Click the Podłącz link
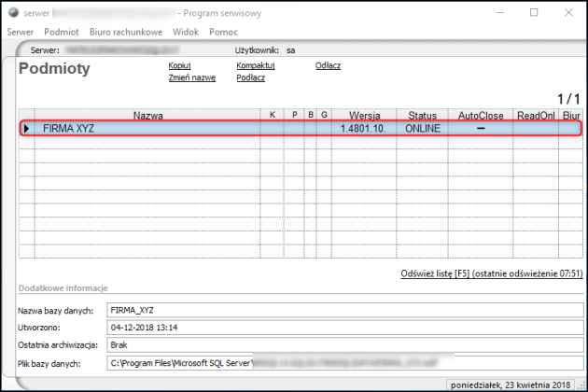This screenshot has height=392, width=588. 251,77
